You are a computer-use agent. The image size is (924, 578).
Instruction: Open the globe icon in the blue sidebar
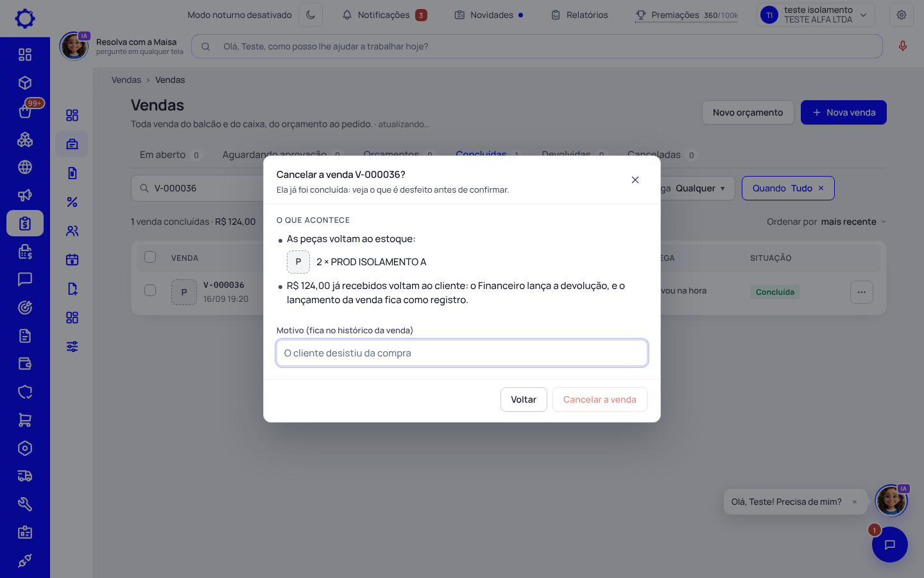[25, 167]
